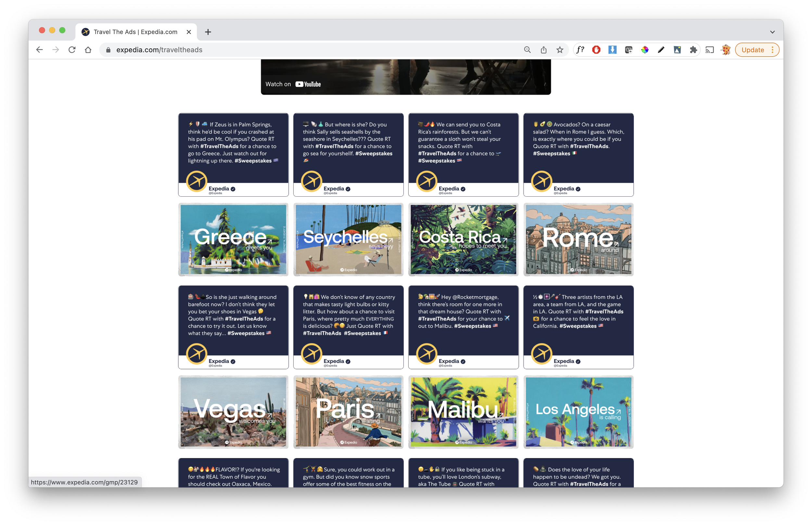The width and height of the screenshot is (812, 525).
Task: Open the blue download extension
Action: [612, 50]
